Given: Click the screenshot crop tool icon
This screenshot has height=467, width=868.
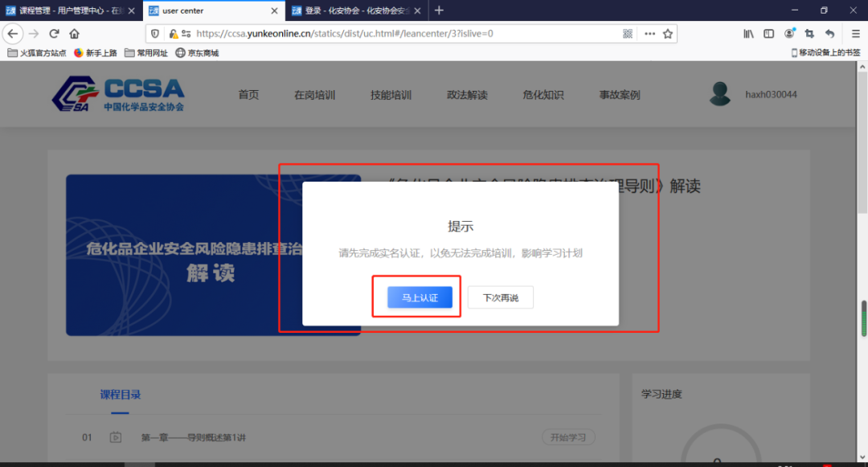Looking at the screenshot, I should [809, 34].
